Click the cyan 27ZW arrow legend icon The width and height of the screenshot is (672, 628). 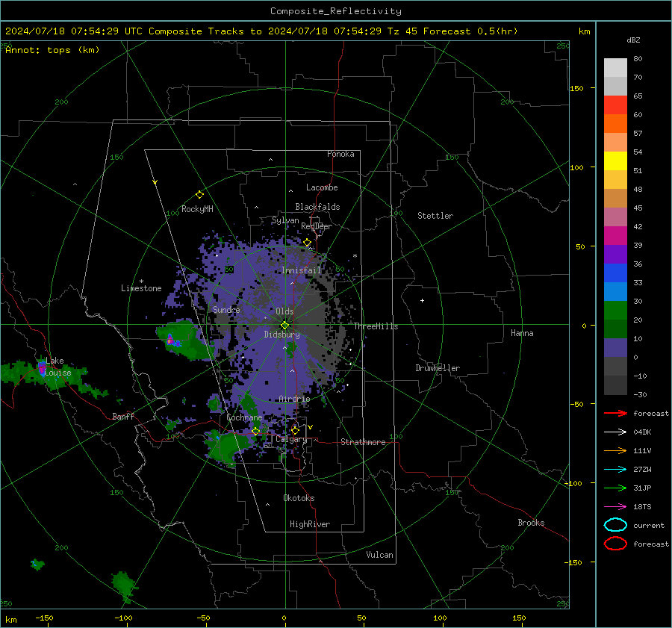615,470
